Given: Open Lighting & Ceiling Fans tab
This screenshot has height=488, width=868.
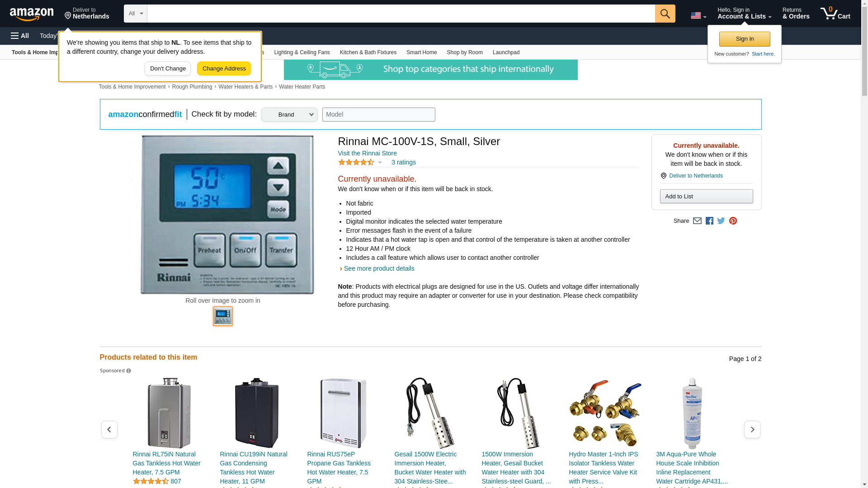Looking at the screenshot, I should tap(302, 52).
